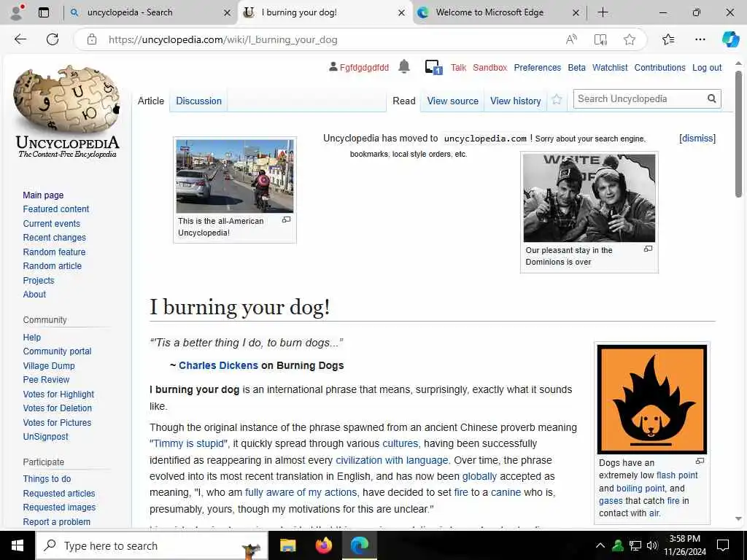
Task: Launch the Copilot sidebar icon
Action: coord(730,39)
